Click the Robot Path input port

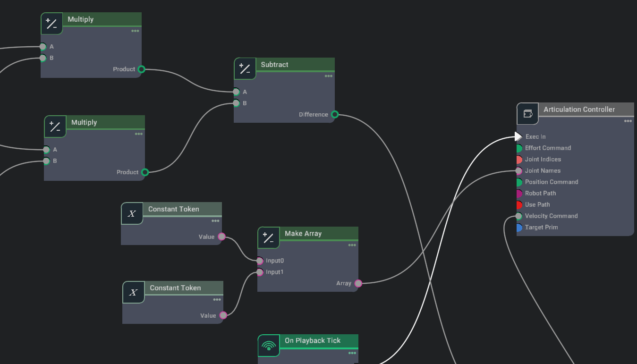click(518, 194)
